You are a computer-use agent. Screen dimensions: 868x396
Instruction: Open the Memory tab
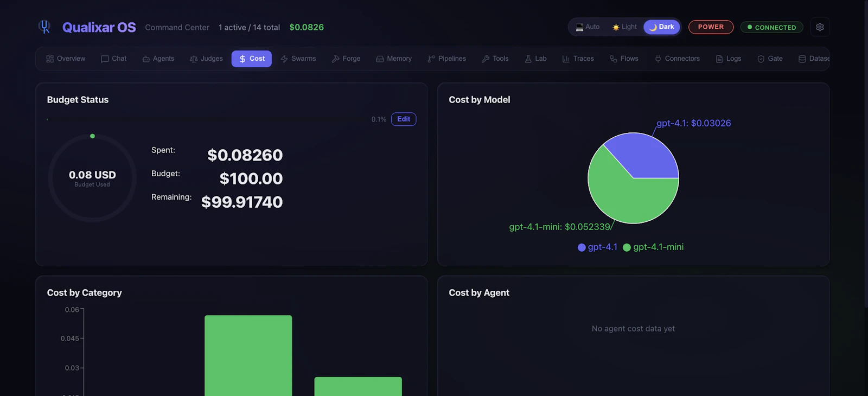394,59
